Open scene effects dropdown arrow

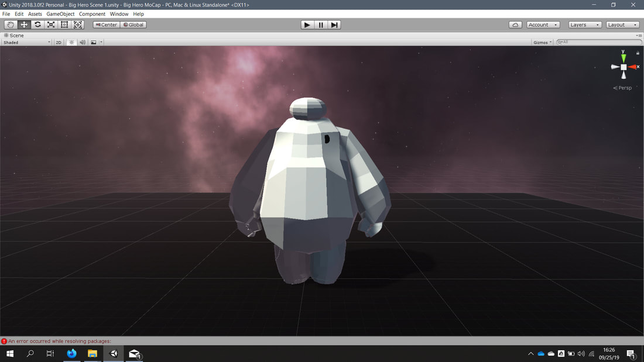click(101, 42)
